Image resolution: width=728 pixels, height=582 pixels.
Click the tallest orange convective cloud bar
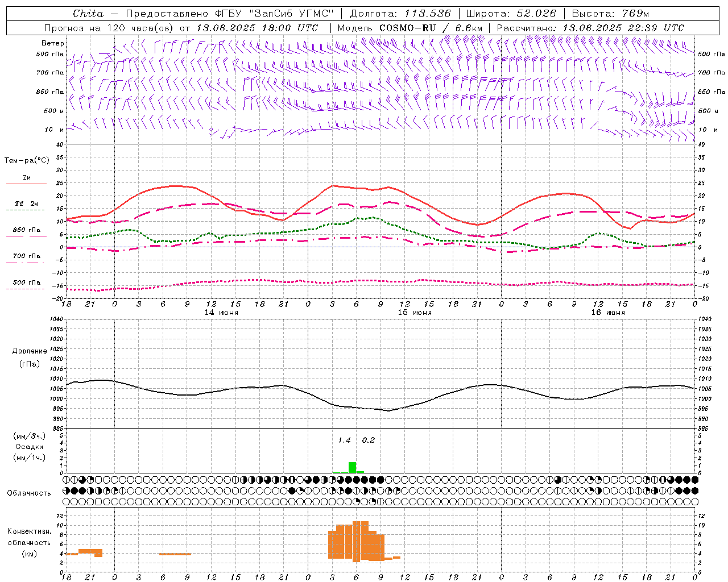(x=361, y=541)
